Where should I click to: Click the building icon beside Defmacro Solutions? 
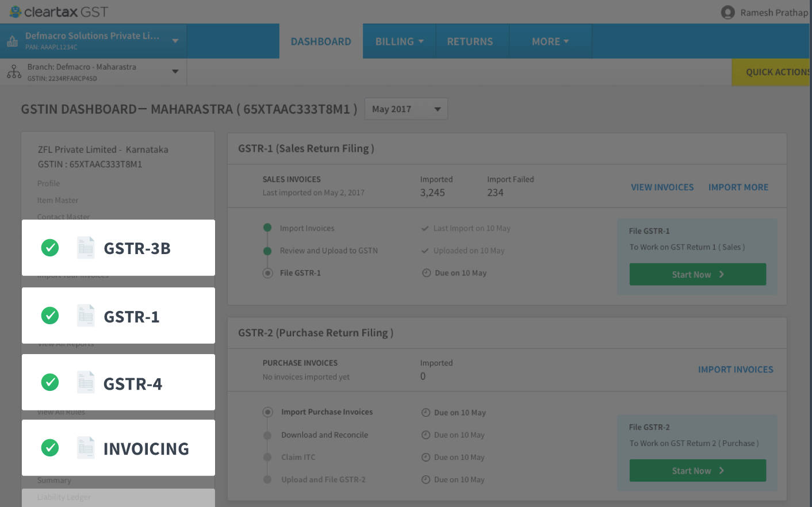12,41
